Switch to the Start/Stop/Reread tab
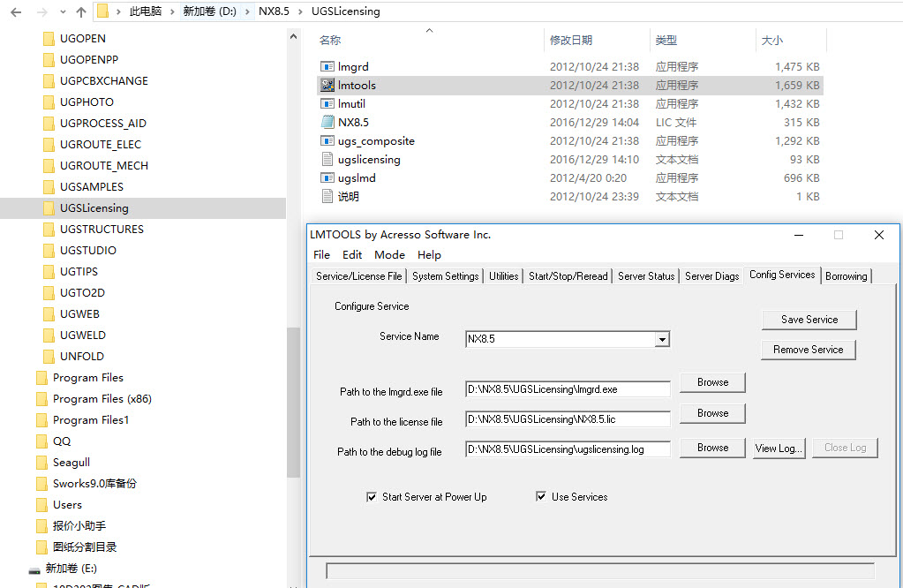Screen dimensions: 903x588 click(568, 276)
